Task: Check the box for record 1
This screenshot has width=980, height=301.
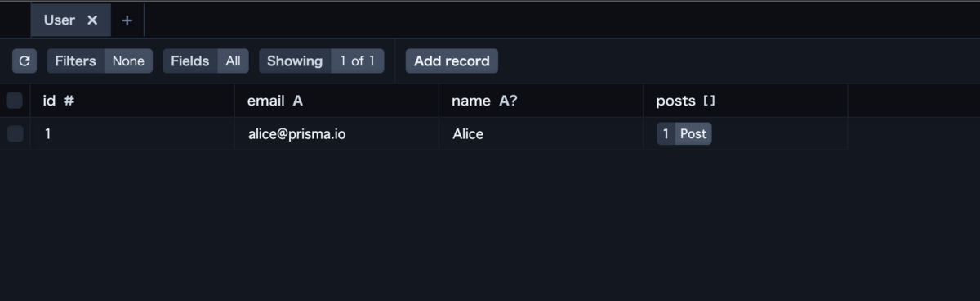Action: 15,133
